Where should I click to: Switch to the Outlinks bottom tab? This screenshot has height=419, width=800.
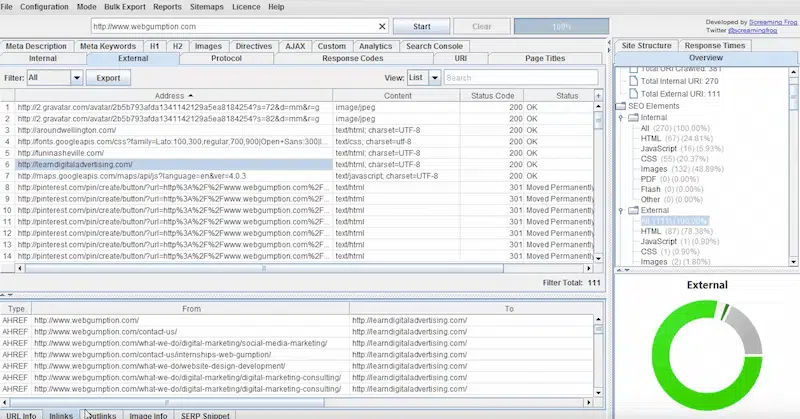99,413
